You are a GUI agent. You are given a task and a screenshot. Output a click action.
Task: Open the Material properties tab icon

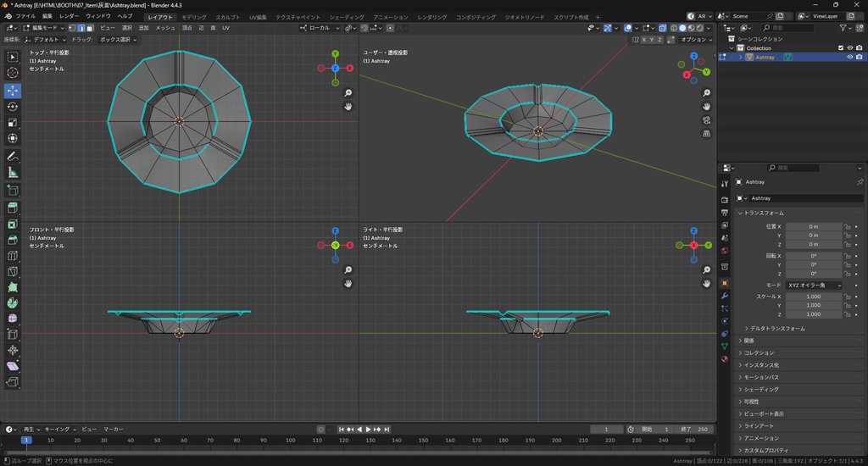(x=725, y=359)
